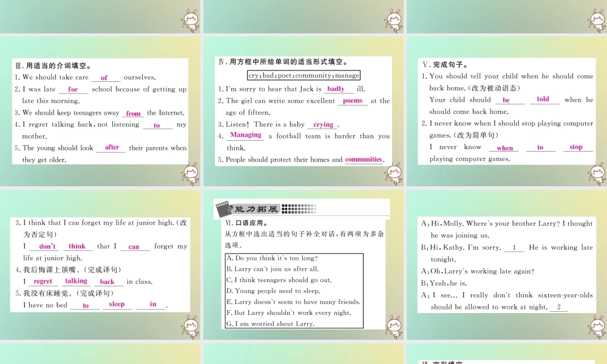This screenshot has height=364, width=607.
Task: Click the answer 'for' after 'I was late'
Action: click(73, 89)
